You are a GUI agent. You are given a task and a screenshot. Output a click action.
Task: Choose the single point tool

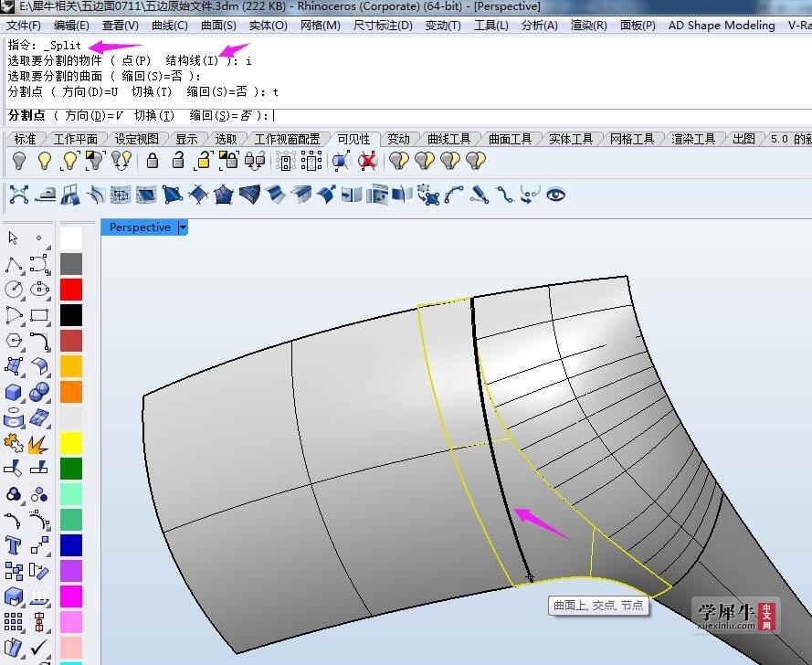pos(39,237)
